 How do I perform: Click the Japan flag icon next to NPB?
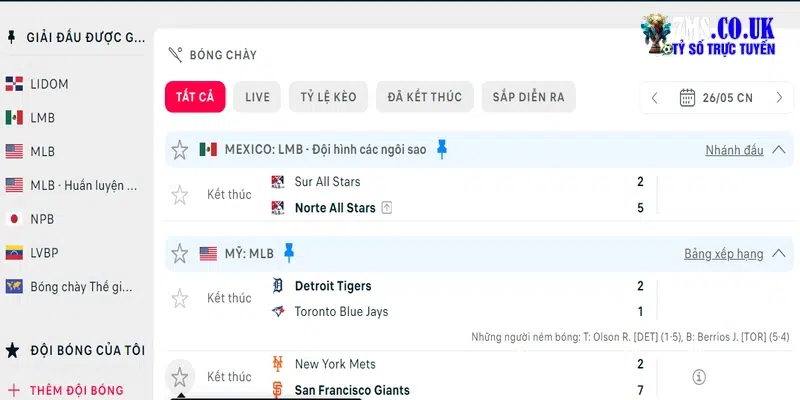(14, 219)
